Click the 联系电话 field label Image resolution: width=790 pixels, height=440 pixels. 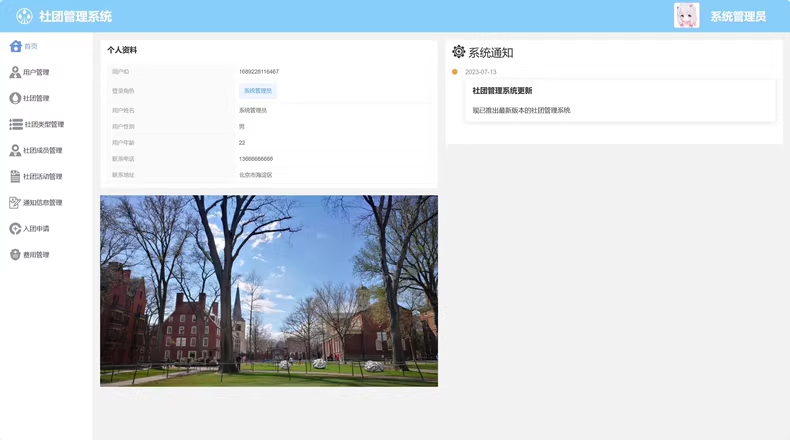click(123, 159)
